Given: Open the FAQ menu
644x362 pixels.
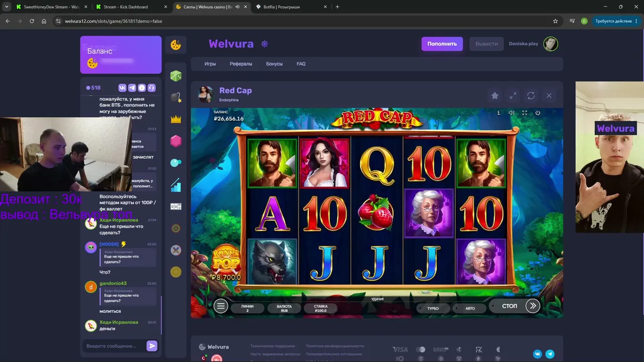Looking at the screenshot, I should 301,64.
